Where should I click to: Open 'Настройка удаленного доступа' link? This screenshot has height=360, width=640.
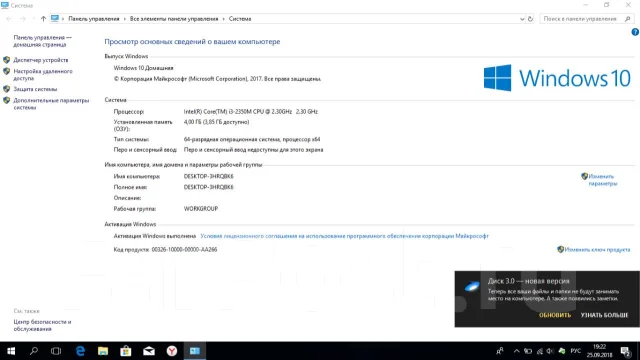43,75
